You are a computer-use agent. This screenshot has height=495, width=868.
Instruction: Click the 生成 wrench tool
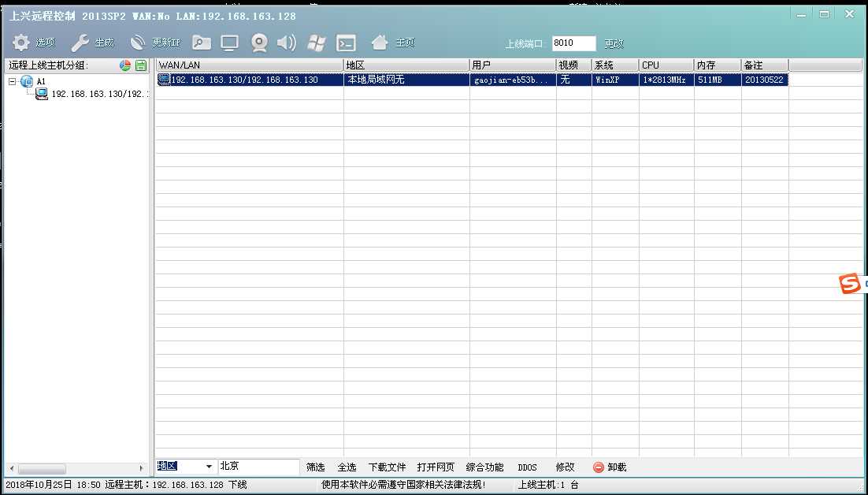[80, 43]
